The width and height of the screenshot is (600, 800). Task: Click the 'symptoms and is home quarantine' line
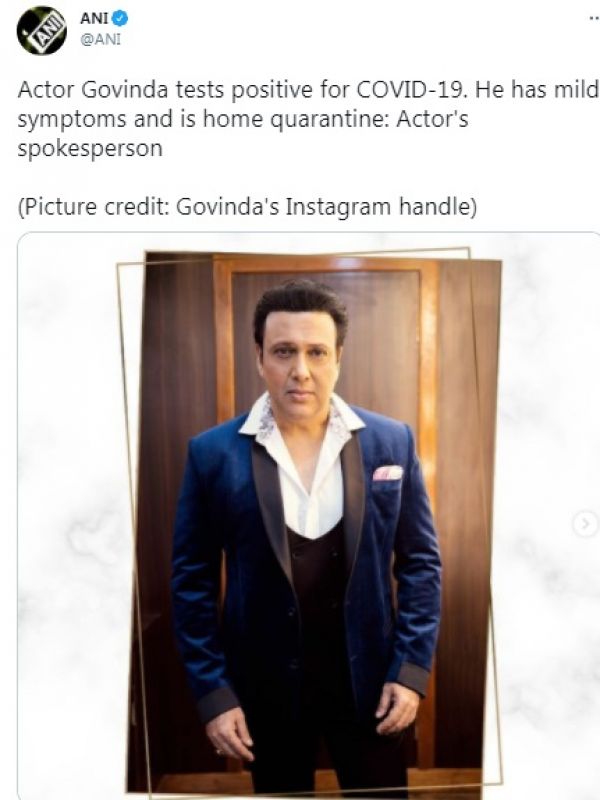coord(243,120)
